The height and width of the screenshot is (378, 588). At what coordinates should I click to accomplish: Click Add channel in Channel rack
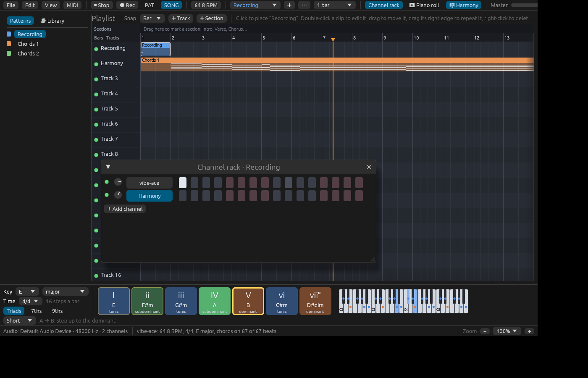tap(125, 209)
